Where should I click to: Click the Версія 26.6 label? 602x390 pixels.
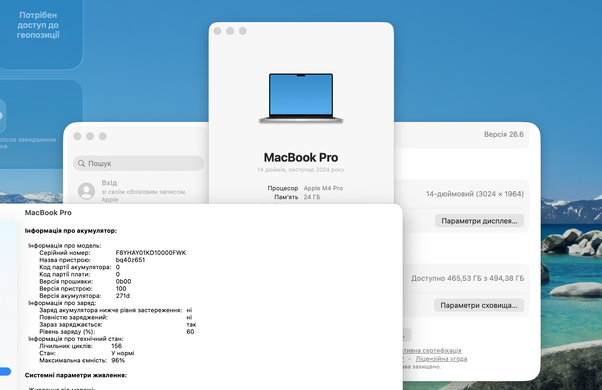click(x=504, y=134)
